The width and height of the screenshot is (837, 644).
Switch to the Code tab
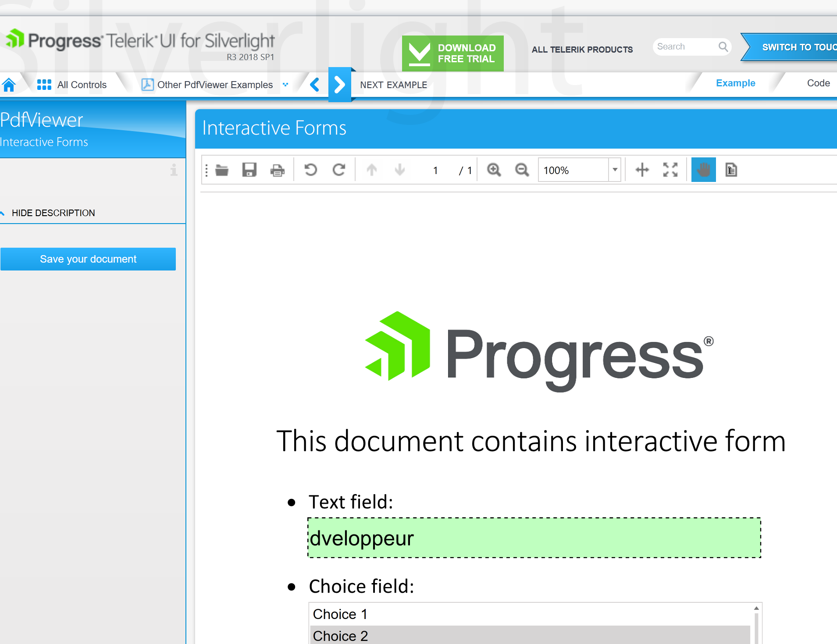818,83
